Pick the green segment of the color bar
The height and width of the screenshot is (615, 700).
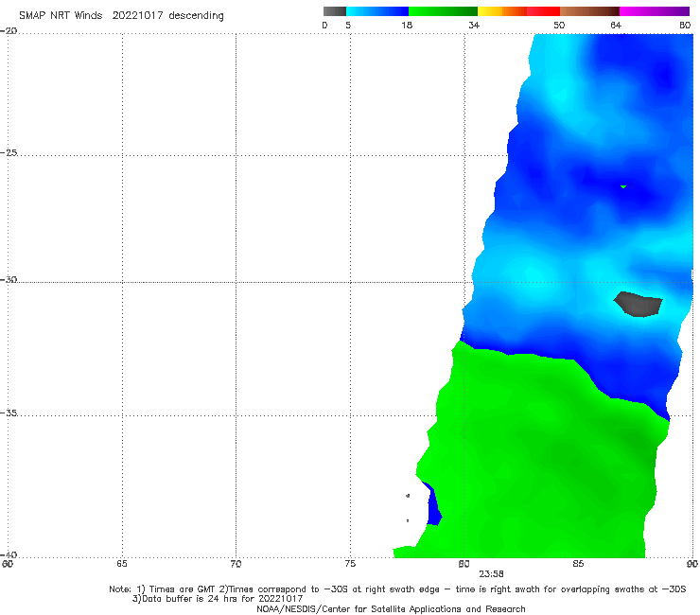[443, 11]
